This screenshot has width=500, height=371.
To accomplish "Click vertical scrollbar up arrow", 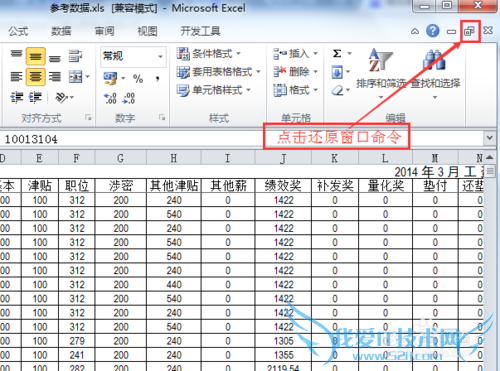I will click(489, 157).
